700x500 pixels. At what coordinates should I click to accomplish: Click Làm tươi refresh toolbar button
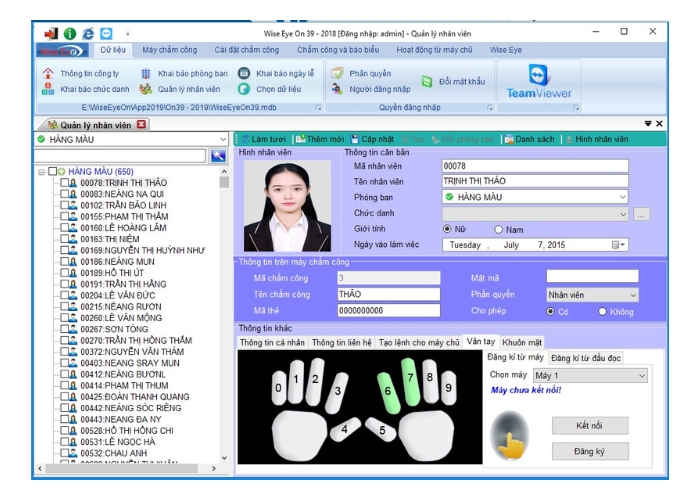click(262, 139)
